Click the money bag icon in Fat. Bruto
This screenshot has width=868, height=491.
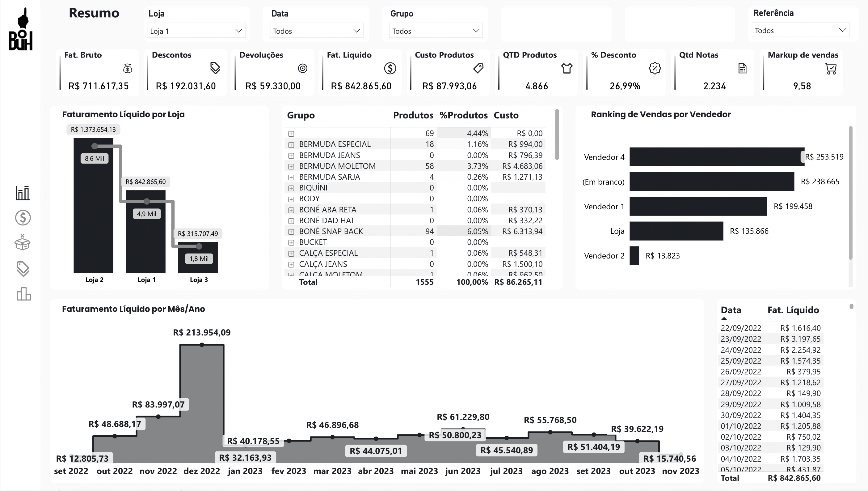coord(127,68)
